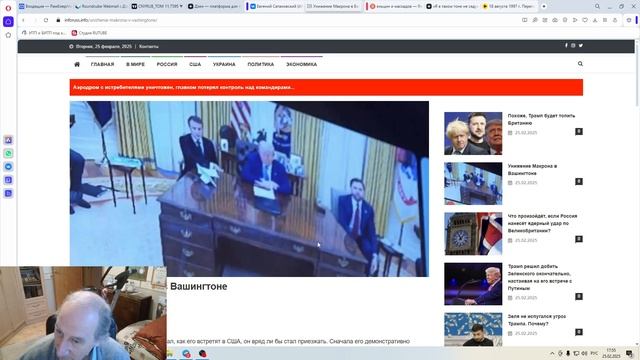Click the comment badge on Britain article
Screen dimensions: 640x360
pos(579,131)
